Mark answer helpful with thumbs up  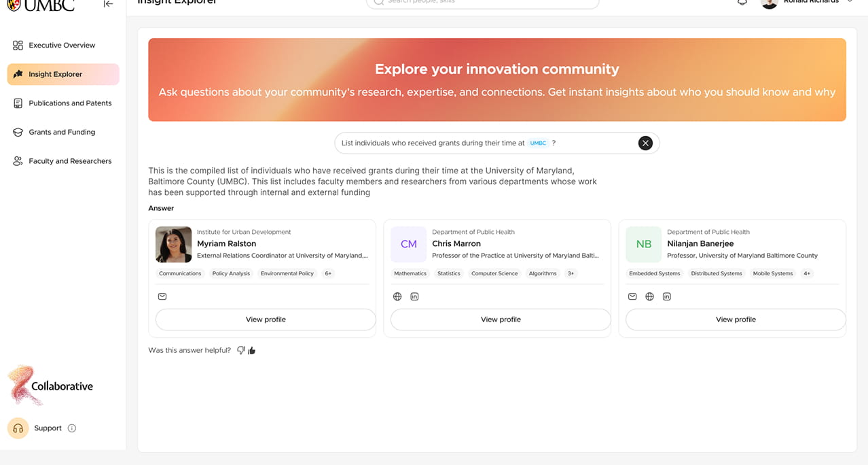click(252, 351)
